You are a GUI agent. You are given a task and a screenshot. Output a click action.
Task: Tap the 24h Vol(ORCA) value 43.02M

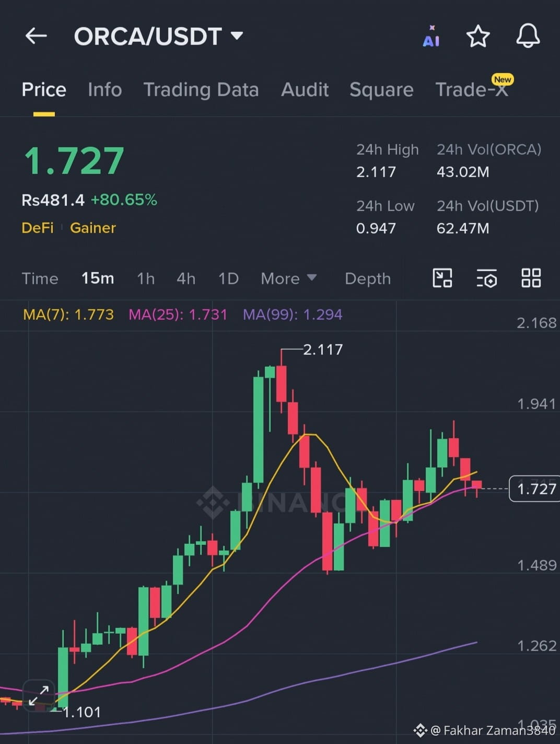(463, 172)
